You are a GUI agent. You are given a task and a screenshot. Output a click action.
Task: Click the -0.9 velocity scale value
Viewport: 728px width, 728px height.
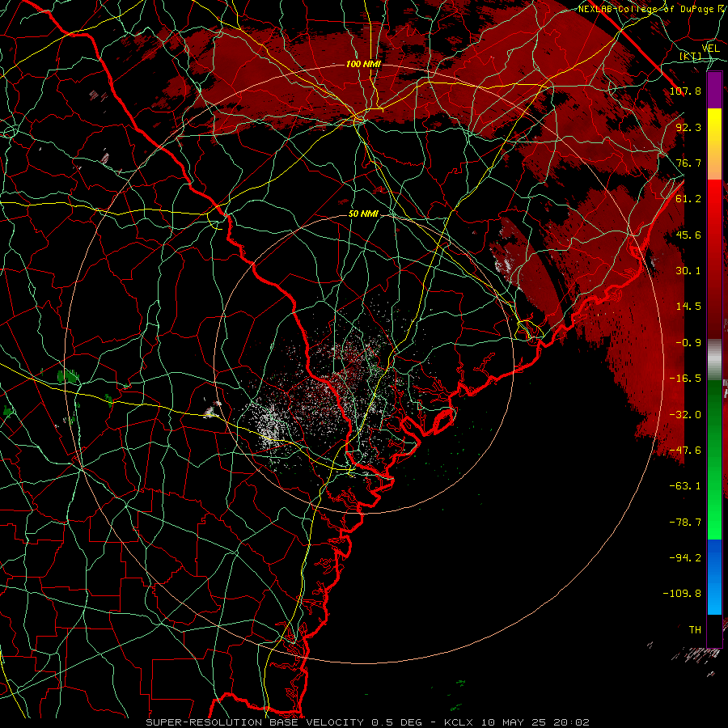pyautogui.click(x=688, y=343)
